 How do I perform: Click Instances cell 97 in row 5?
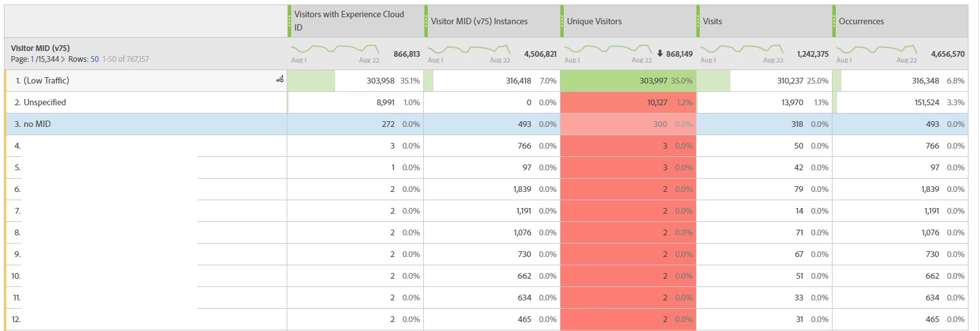pos(492,168)
